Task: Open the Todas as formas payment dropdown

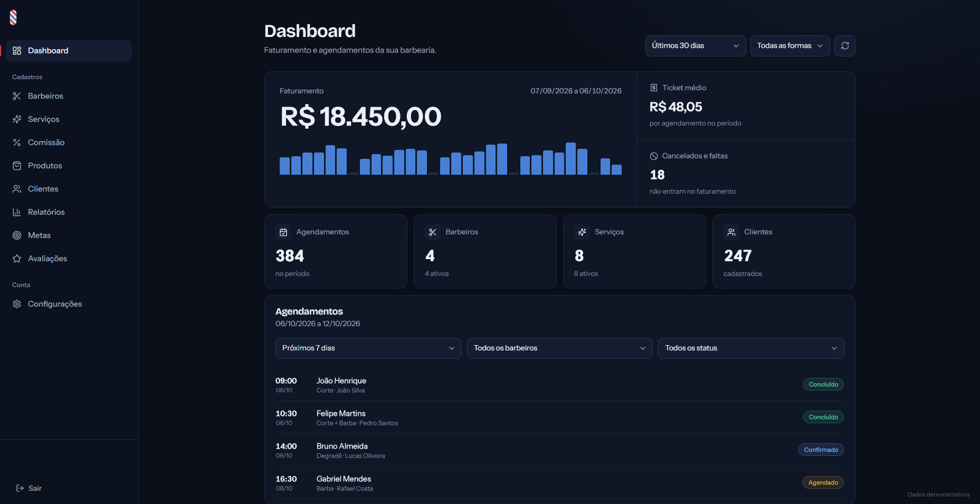Action: [x=790, y=46]
